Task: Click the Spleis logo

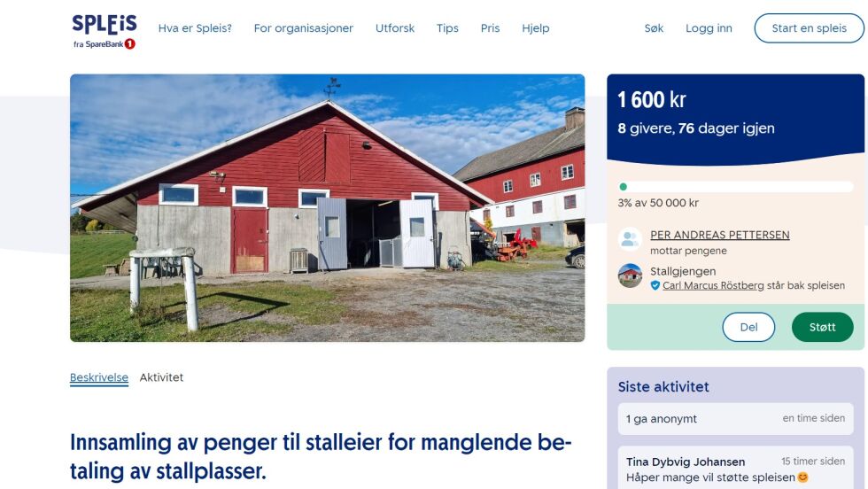Action: pos(105,32)
